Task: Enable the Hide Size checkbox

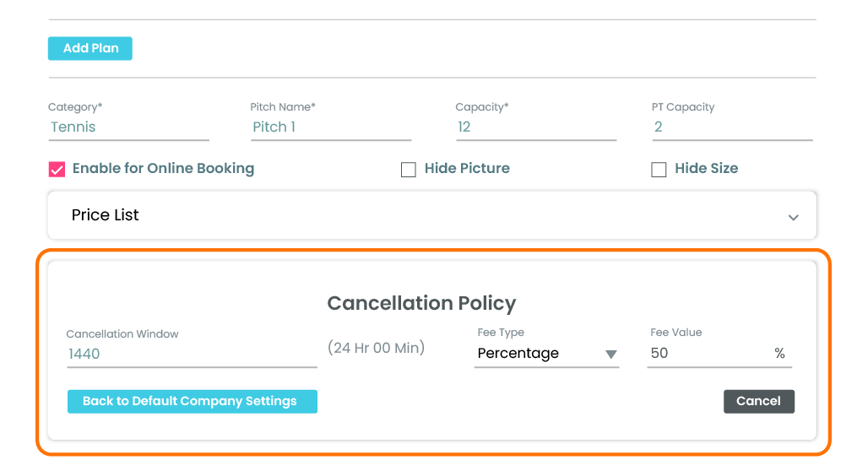Action: coord(659,170)
